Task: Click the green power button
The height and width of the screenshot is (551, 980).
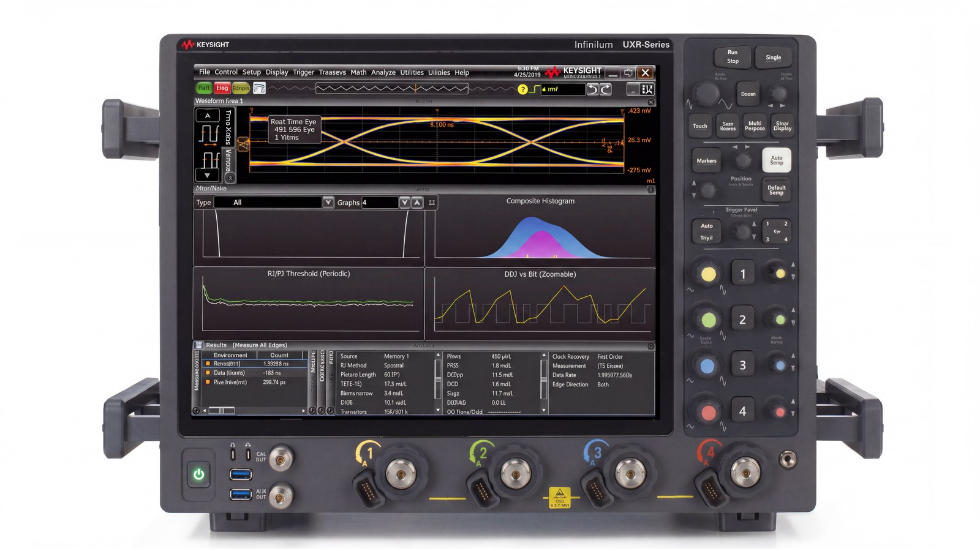Action: [198, 474]
